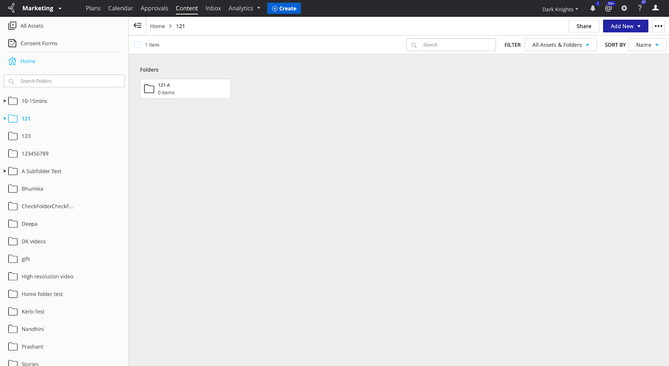669x366 pixels.
Task: Click the Home house icon
Action: pyautogui.click(x=12, y=61)
